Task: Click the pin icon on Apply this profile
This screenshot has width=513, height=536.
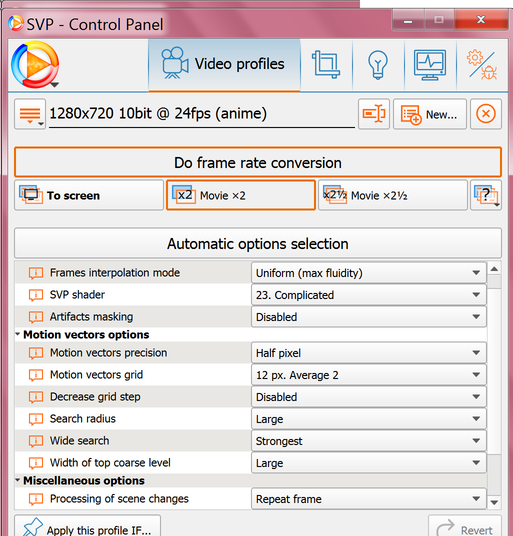Action: (32, 527)
